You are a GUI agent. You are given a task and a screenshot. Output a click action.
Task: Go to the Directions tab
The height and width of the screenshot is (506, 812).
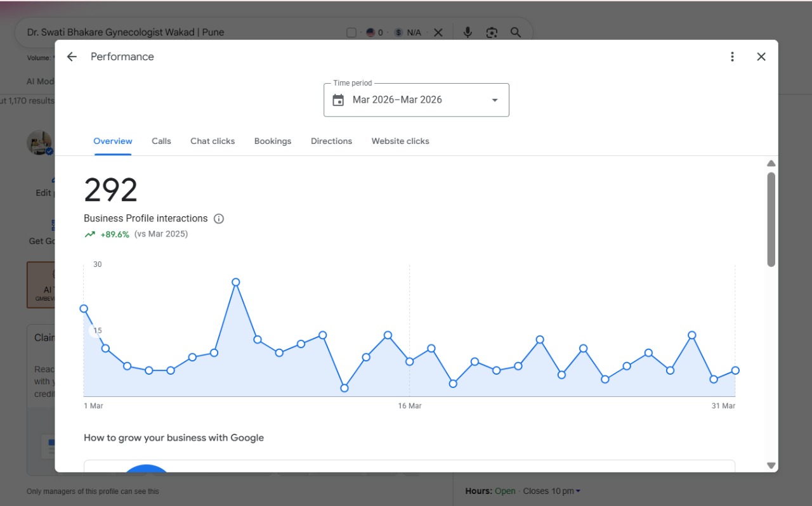tap(331, 141)
